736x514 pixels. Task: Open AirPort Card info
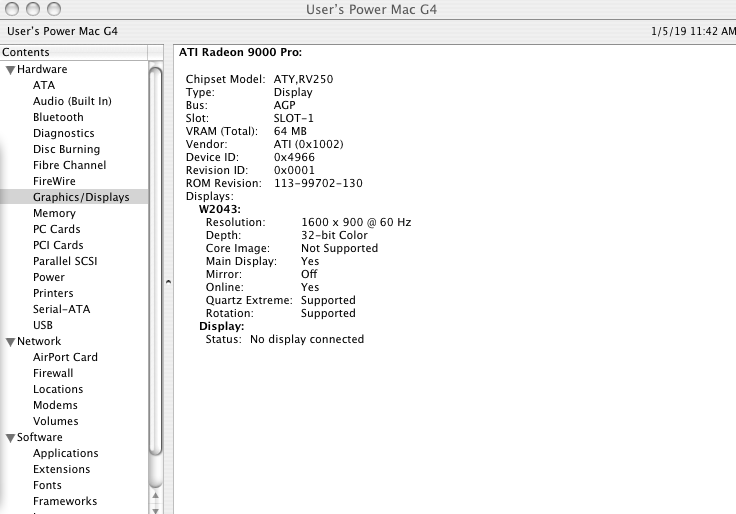[65, 357]
